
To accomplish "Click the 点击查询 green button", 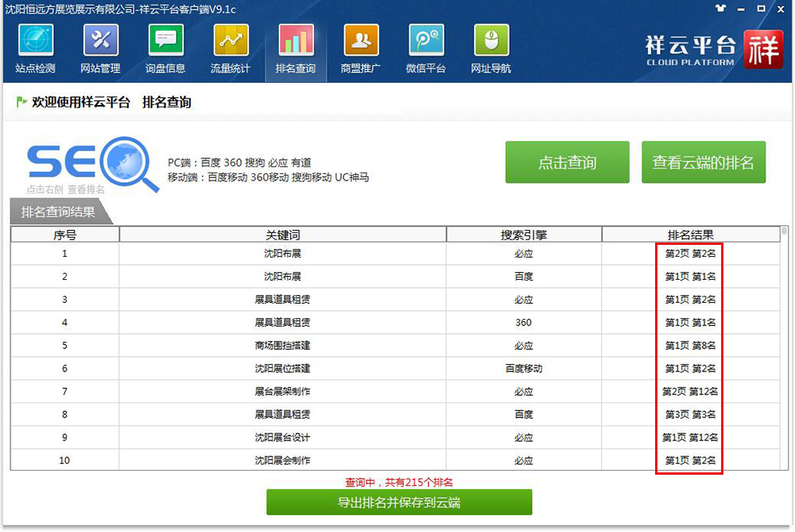I will pos(568,162).
